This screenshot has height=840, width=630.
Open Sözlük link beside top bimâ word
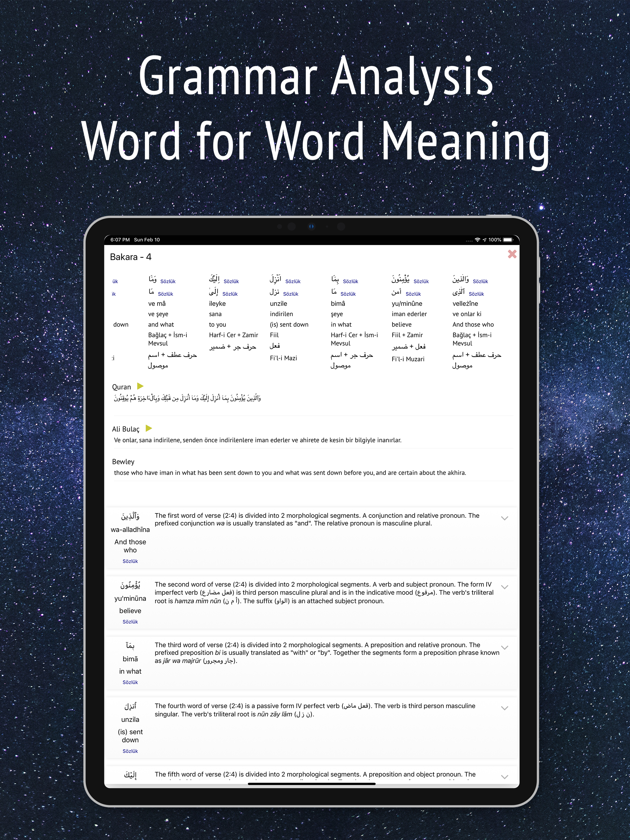[x=350, y=281]
